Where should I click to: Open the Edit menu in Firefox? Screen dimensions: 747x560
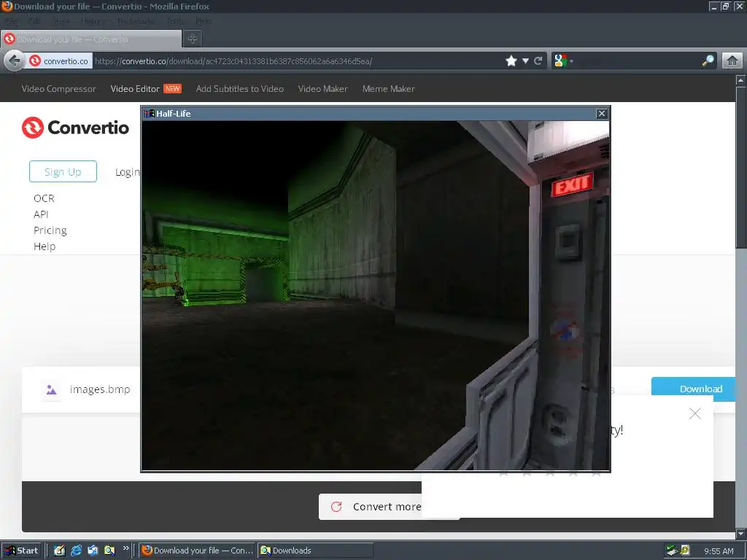click(x=34, y=21)
